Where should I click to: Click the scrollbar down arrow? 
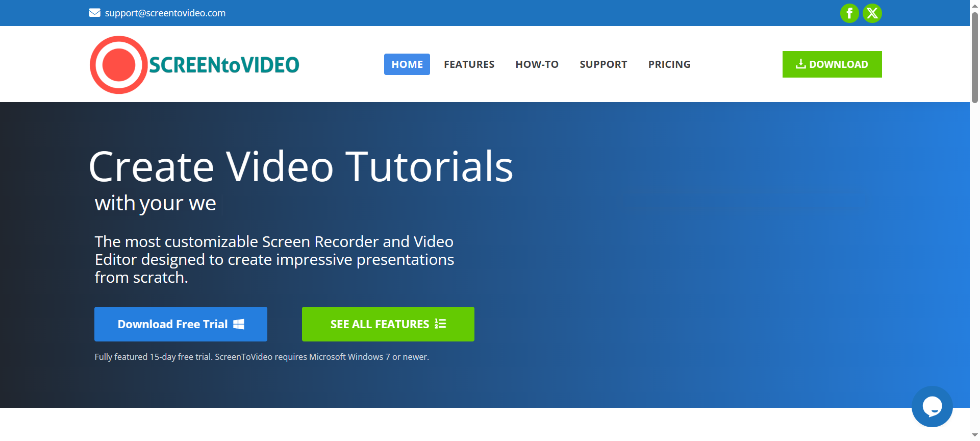pyautogui.click(x=975, y=435)
